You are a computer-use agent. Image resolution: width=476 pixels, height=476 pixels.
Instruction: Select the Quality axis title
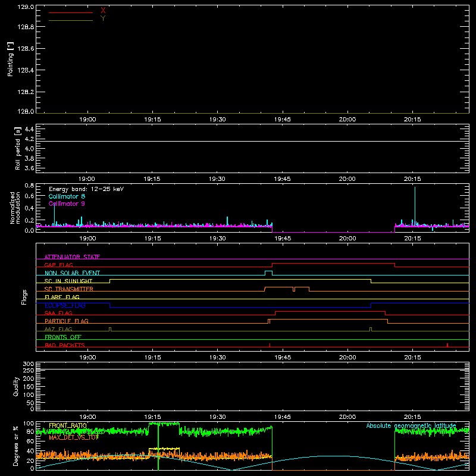pos(16,386)
